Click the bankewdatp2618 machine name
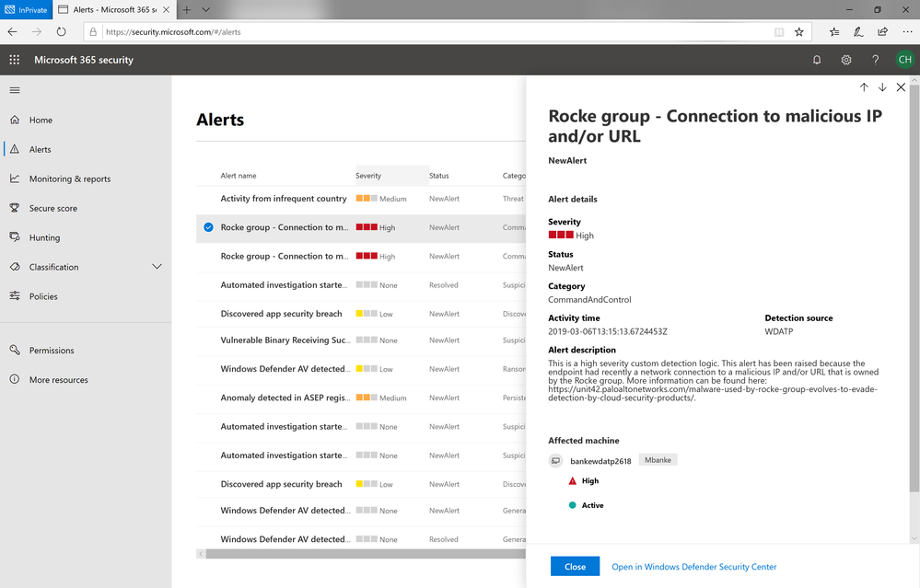Screen dimensions: 920x588 tap(600, 461)
